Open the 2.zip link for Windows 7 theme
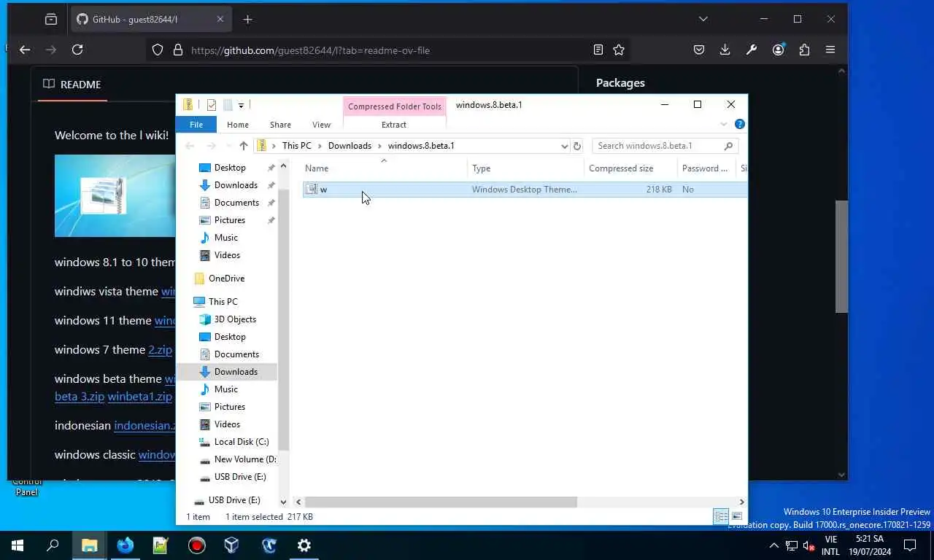The height and width of the screenshot is (560, 934). (x=161, y=350)
